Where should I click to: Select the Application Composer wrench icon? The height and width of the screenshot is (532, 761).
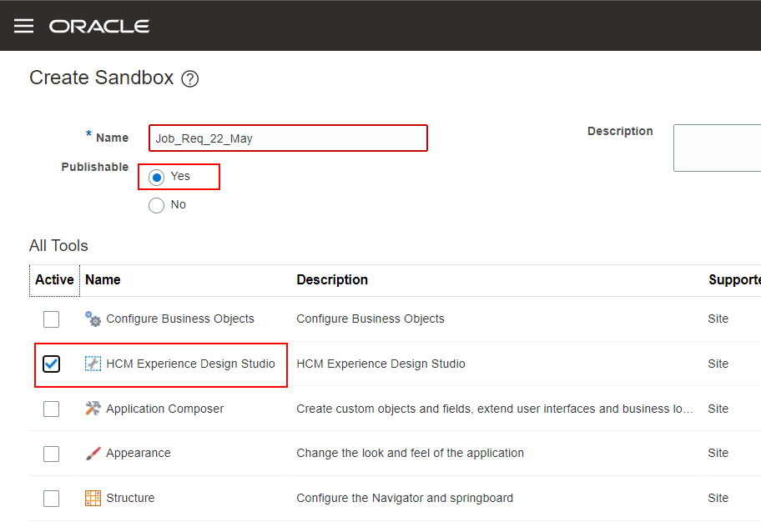point(93,408)
